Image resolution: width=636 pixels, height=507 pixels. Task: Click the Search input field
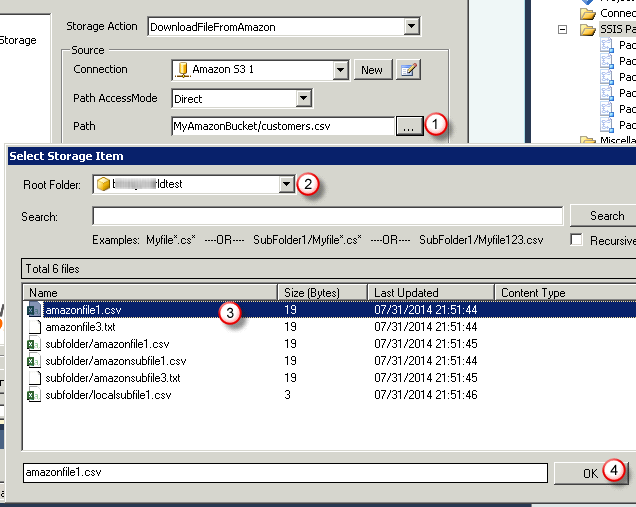pos(328,216)
